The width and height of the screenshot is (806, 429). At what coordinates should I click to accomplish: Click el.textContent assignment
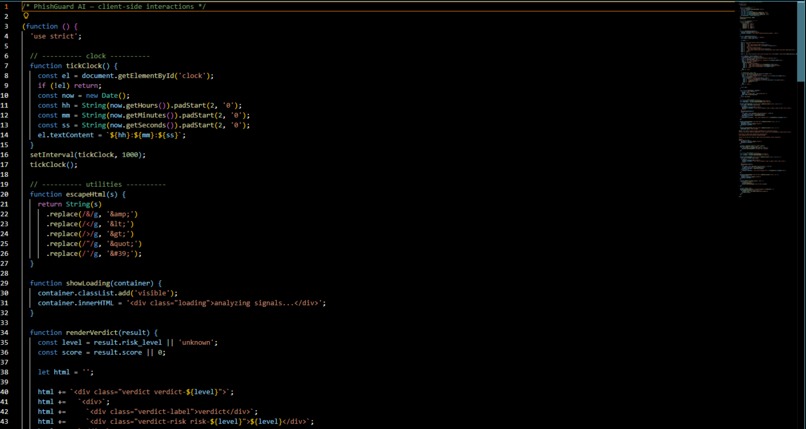112,135
